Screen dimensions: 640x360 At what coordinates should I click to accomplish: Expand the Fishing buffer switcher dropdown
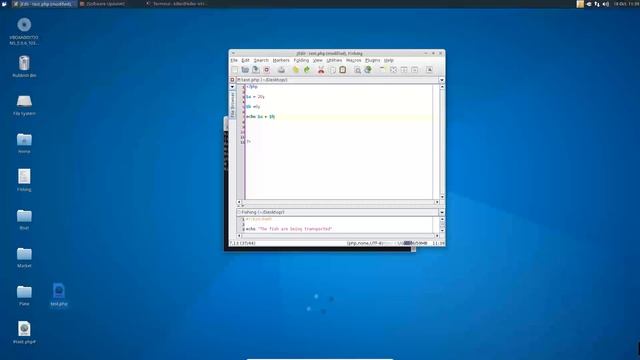pyautogui.click(x=442, y=212)
